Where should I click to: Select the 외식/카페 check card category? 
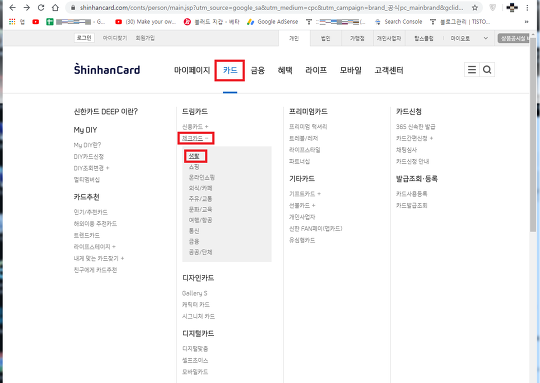(200, 188)
